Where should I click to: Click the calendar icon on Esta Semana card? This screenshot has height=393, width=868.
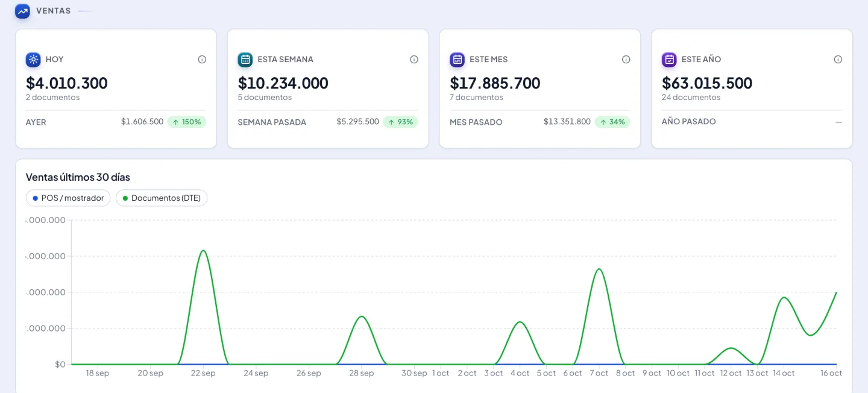(x=245, y=60)
